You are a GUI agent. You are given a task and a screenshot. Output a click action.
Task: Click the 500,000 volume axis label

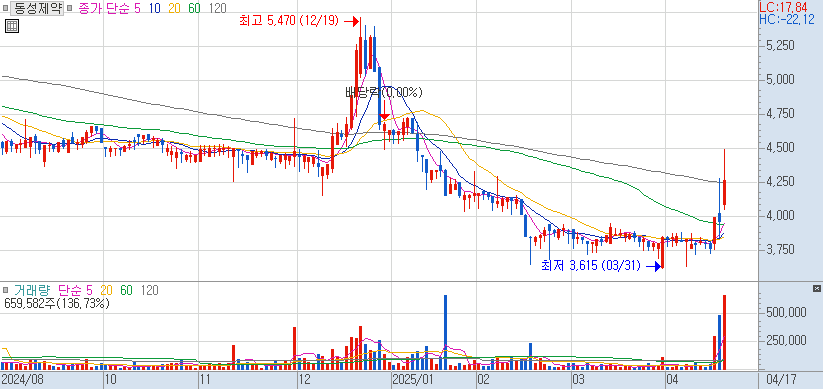(x=786, y=312)
